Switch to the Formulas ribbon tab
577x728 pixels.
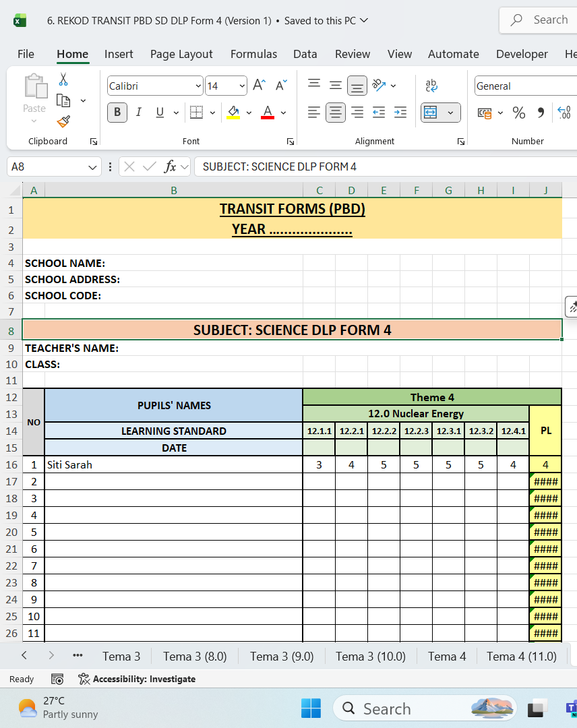coord(253,54)
